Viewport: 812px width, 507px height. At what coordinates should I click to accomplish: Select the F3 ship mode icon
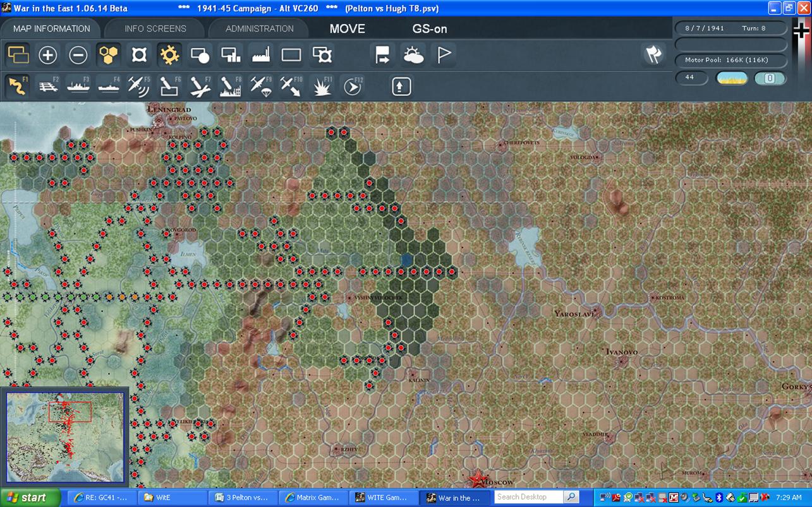coord(78,86)
